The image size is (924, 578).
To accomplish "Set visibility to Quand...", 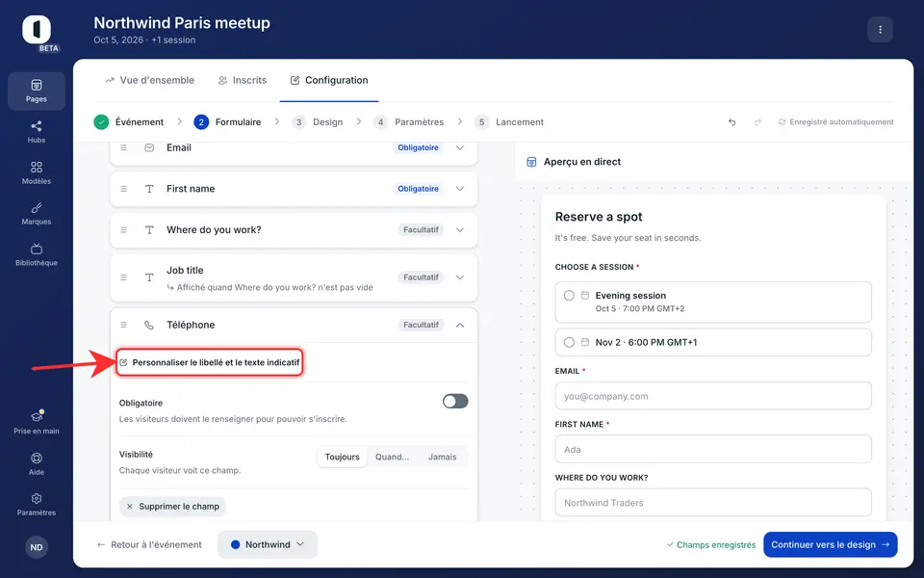I will (x=392, y=457).
